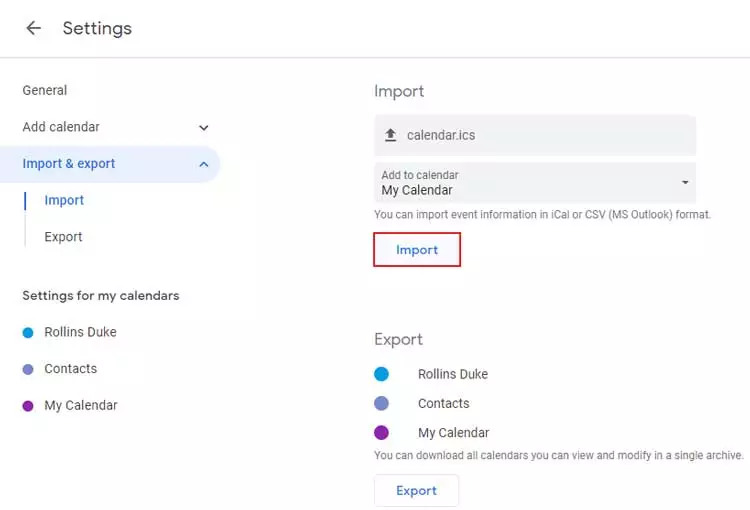Viewport: 750px width, 510px height.
Task: Select the Export sub-item in sidebar
Action: (63, 237)
